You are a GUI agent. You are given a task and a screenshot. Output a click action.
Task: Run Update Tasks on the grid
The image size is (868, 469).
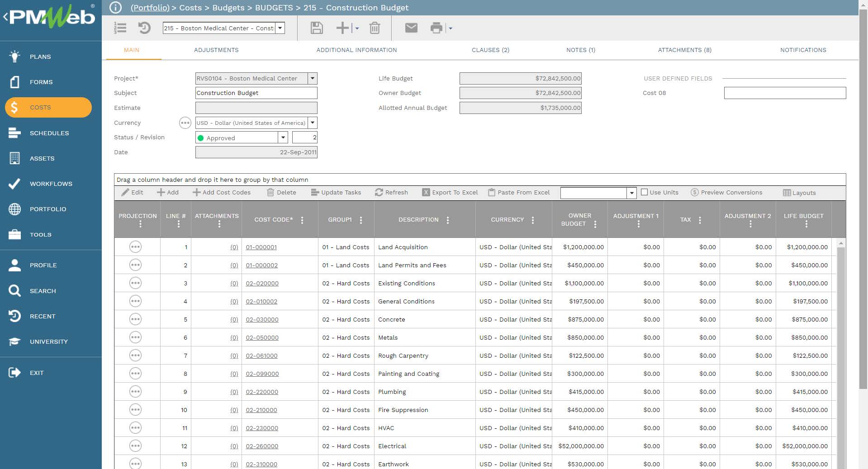tap(336, 192)
